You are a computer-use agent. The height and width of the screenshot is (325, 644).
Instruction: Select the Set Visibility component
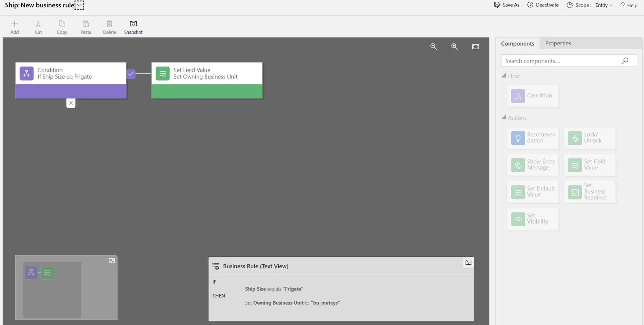(x=533, y=219)
